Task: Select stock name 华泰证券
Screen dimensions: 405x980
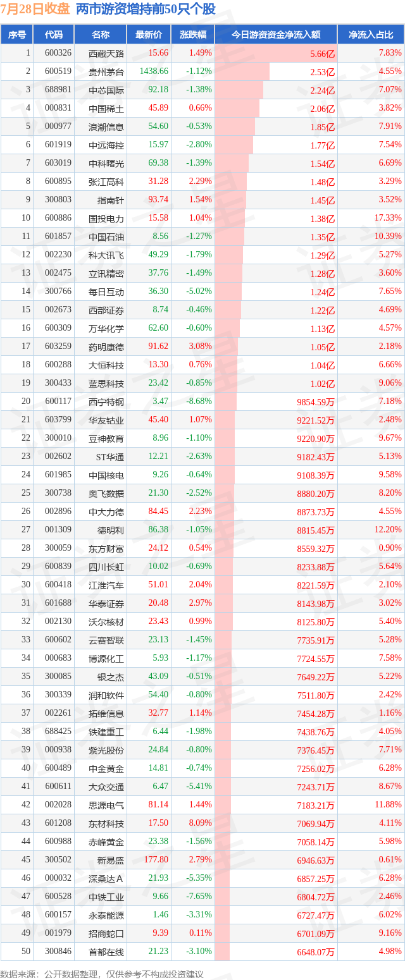Action: 106,604
